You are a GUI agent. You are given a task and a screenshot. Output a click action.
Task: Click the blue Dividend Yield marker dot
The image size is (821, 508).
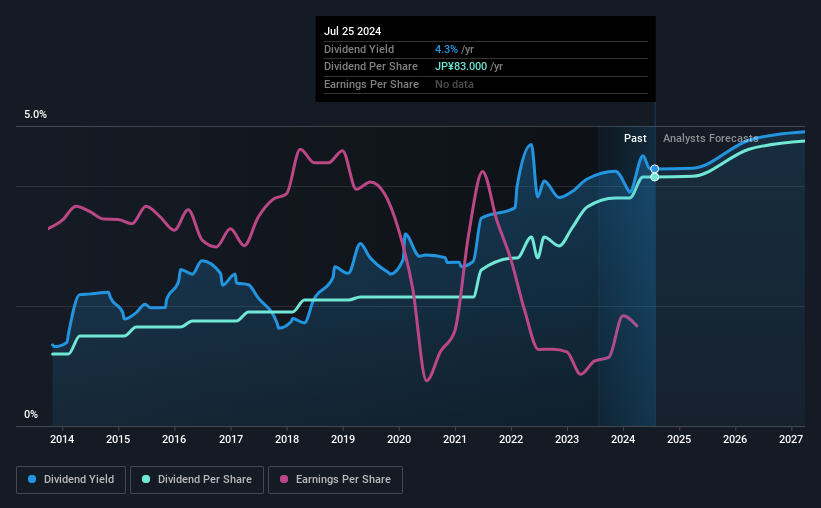[654, 169]
